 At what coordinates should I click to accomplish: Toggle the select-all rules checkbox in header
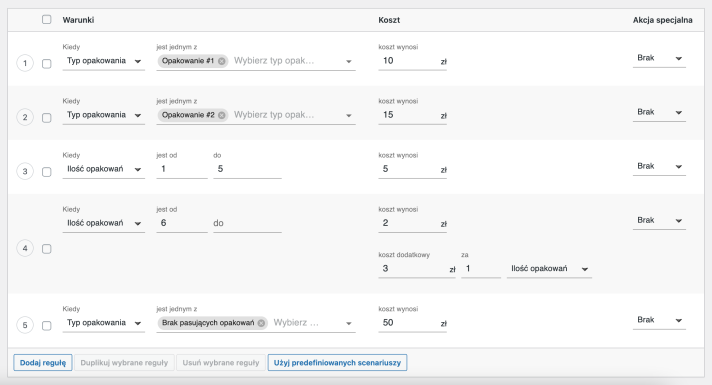[x=47, y=20]
